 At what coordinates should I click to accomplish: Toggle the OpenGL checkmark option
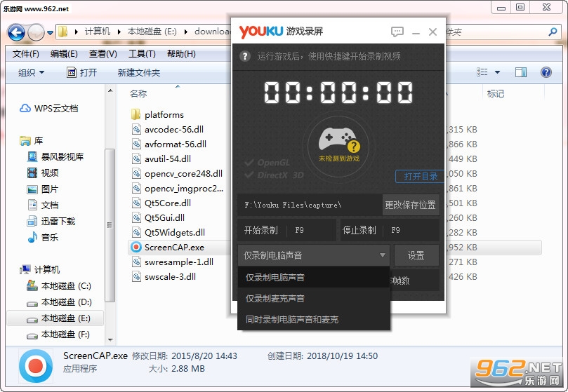[x=267, y=163]
